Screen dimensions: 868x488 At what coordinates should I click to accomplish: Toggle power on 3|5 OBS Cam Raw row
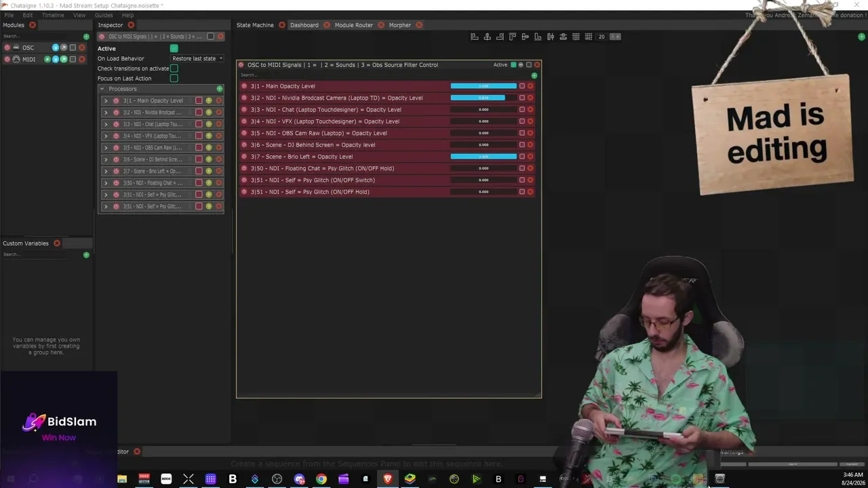tap(244, 133)
